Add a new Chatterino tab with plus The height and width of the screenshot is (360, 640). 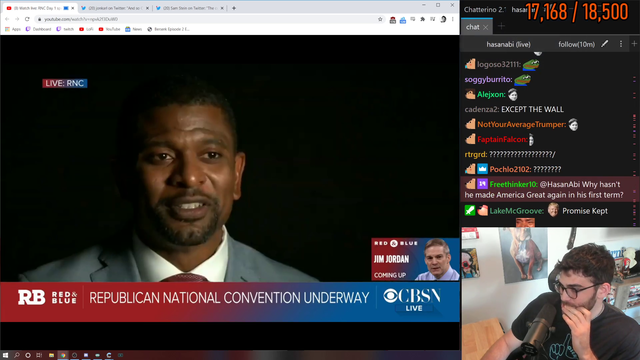pyautogui.click(x=501, y=26)
